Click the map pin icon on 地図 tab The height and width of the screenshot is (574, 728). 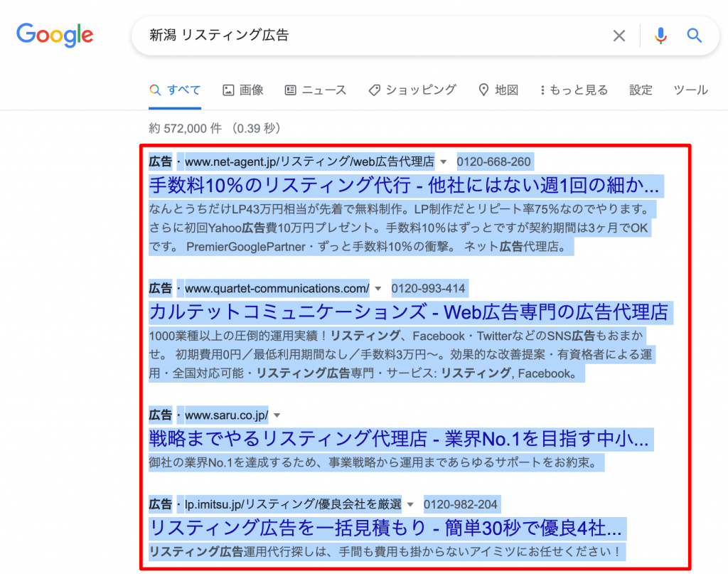[483, 90]
